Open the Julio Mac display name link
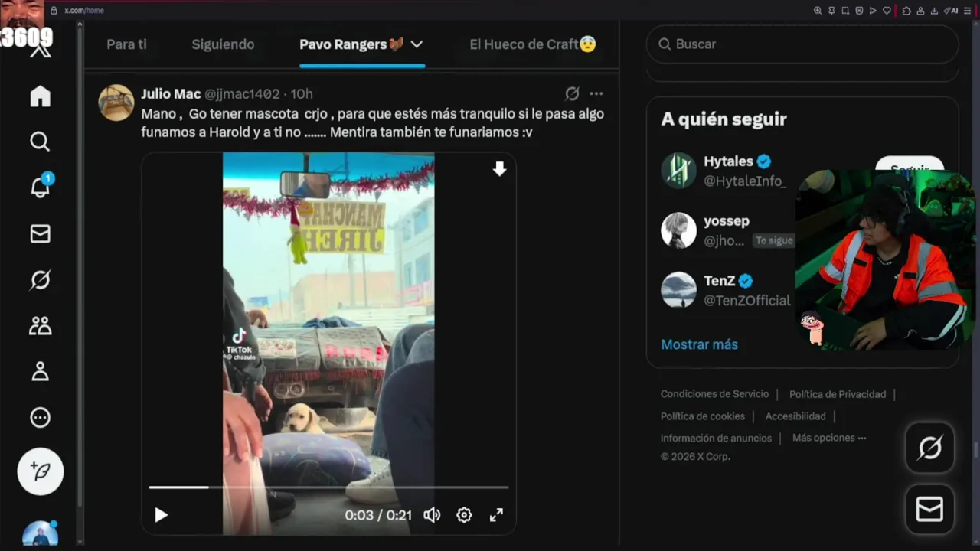The width and height of the screenshot is (980, 551). [171, 93]
